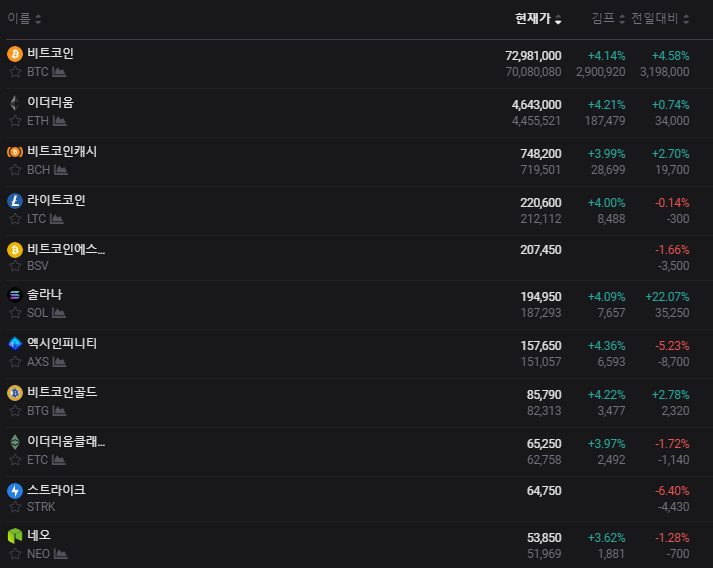The height and width of the screenshot is (568, 713).
Task: Favorite ETH with the star
Action: tap(15, 121)
